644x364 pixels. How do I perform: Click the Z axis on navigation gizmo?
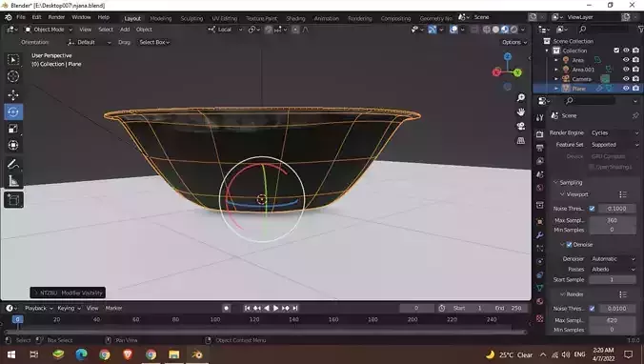tap(508, 56)
